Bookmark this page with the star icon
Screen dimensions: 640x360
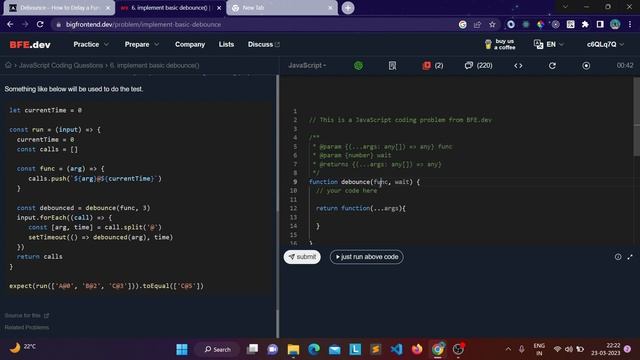[x=492, y=24]
